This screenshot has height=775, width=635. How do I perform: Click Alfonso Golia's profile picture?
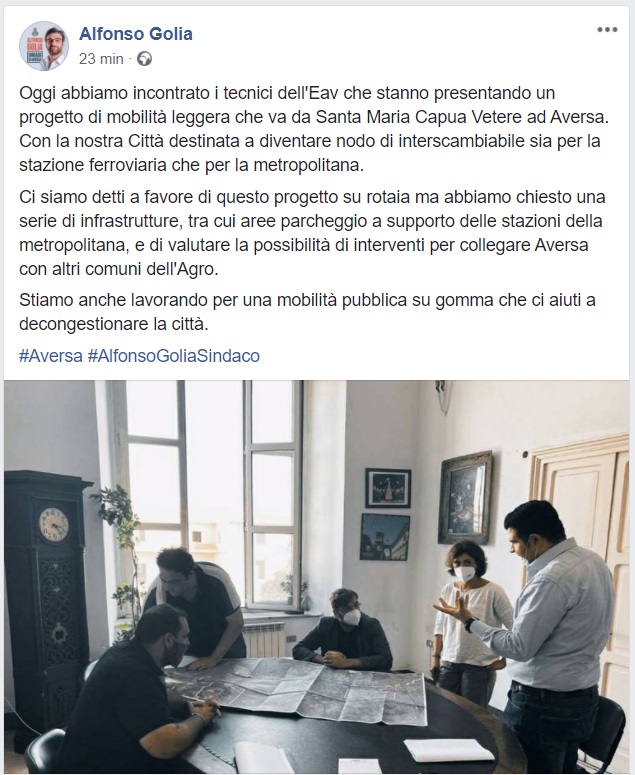pos(43,46)
